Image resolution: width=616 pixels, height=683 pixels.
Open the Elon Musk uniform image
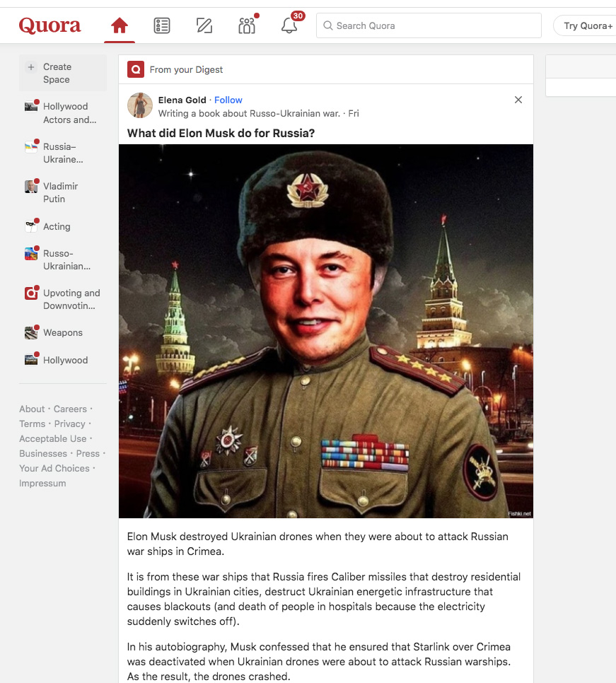click(x=326, y=331)
